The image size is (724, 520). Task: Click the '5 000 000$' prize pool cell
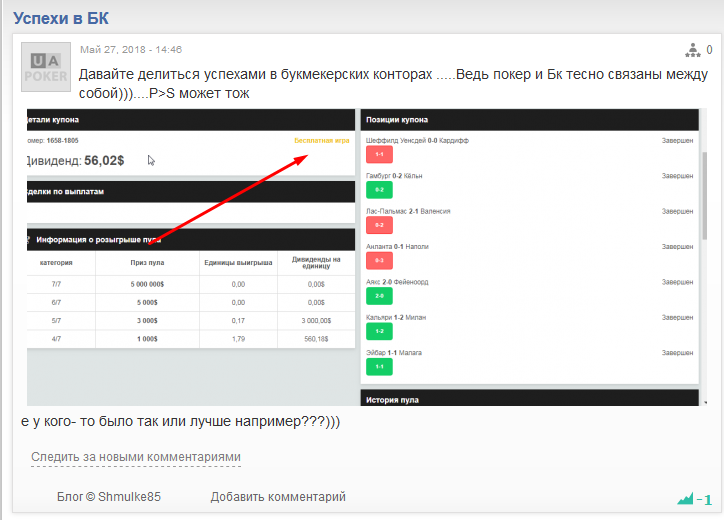(147, 284)
